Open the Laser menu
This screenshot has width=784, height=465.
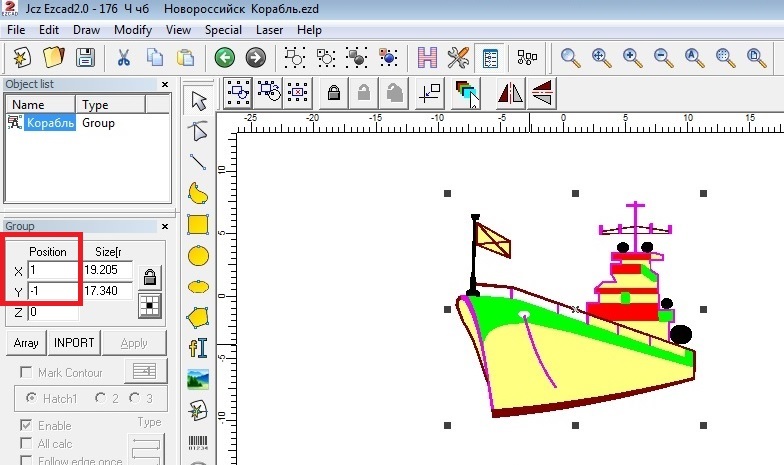coord(268,30)
